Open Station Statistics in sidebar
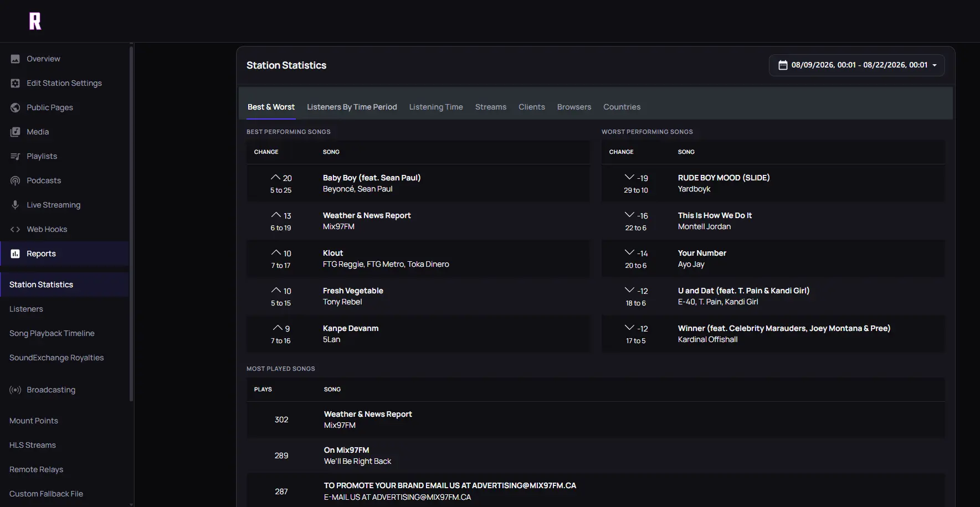Image resolution: width=980 pixels, height=507 pixels. (64, 284)
